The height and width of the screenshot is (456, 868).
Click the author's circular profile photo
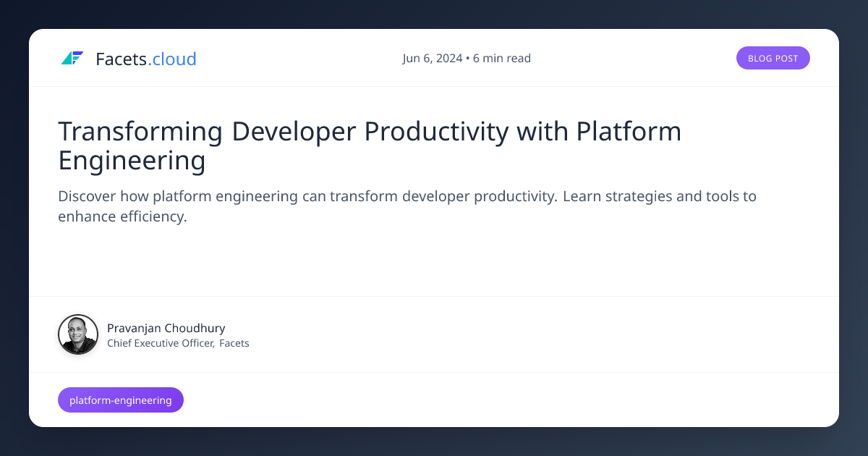pos(78,334)
